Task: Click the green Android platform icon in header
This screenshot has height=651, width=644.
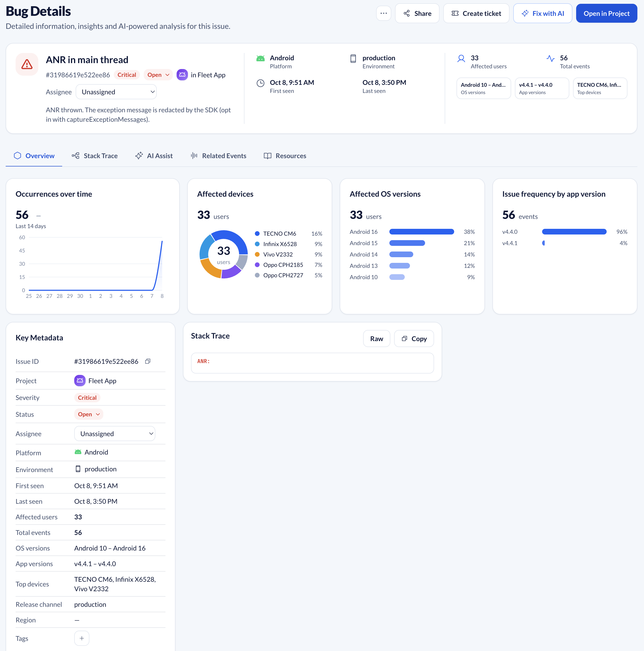Action: [x=261, y=59]
